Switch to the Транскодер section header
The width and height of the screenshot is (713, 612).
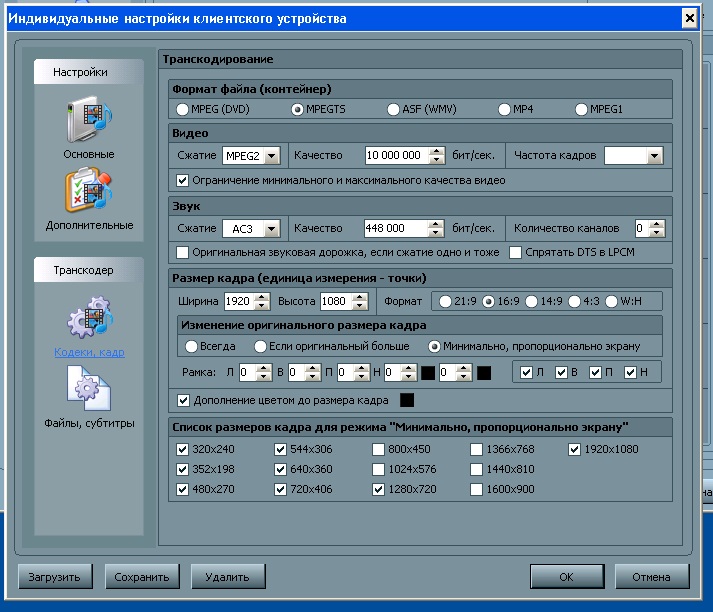[83, 270]
